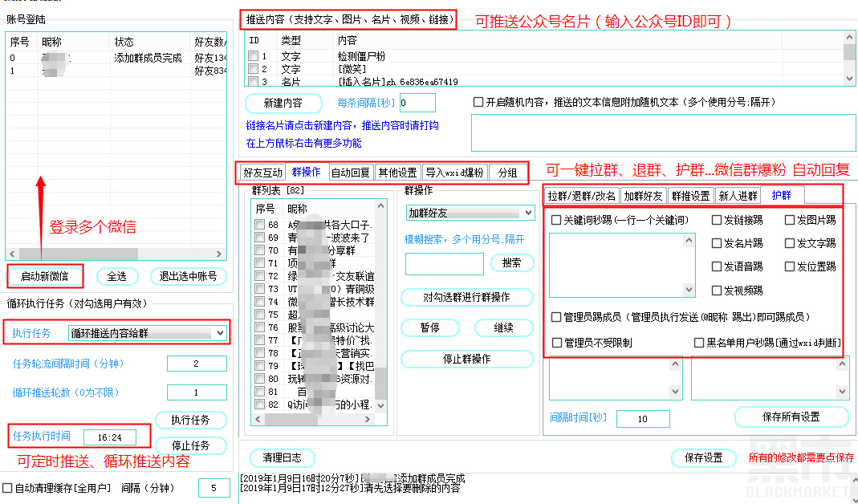Check push content row 3 名片
This screenshot has width=858, height=504.
pos(254,82)
